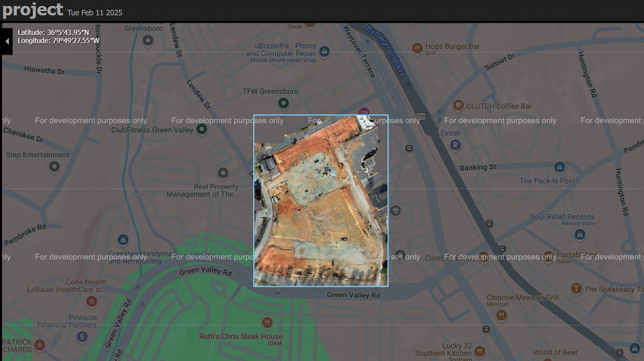644x361 pixels.
Task: Click PATRICK CHARDS medical pin
Action: click(x=40, y=345)
